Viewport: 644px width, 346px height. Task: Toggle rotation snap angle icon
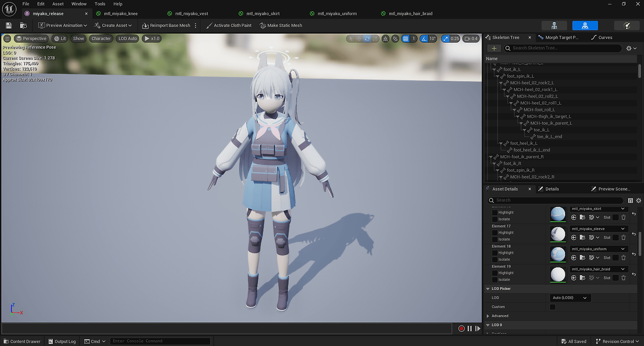424,38
